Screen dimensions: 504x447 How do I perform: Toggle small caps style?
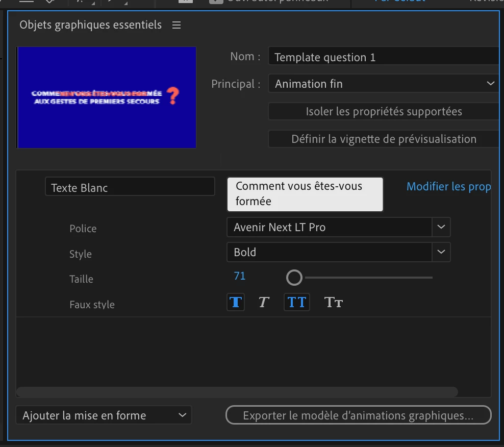point(333,302)
